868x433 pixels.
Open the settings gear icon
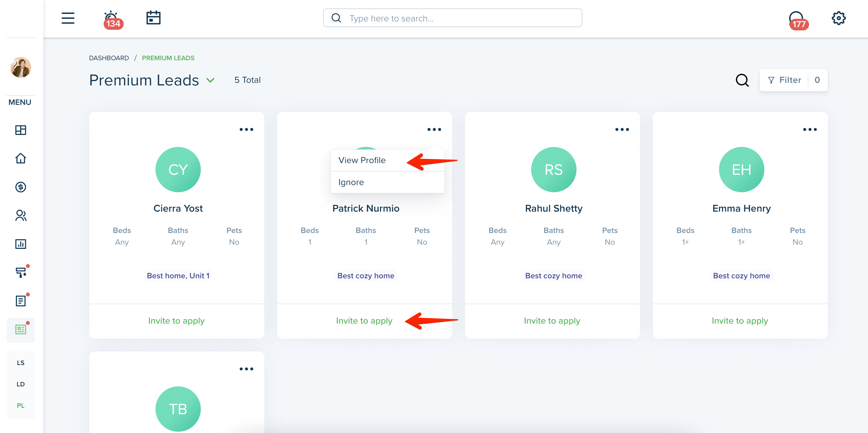point(838,18)
